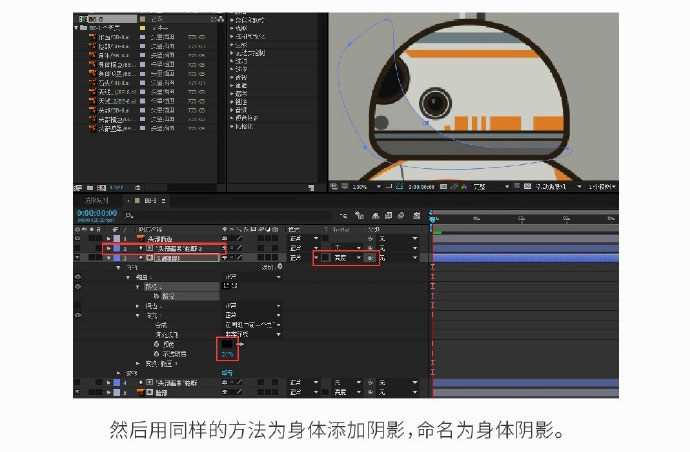Toggle grid and guide options icon in viewer
The width and height of the screenshot is (690, 452).
pos(389,187)
